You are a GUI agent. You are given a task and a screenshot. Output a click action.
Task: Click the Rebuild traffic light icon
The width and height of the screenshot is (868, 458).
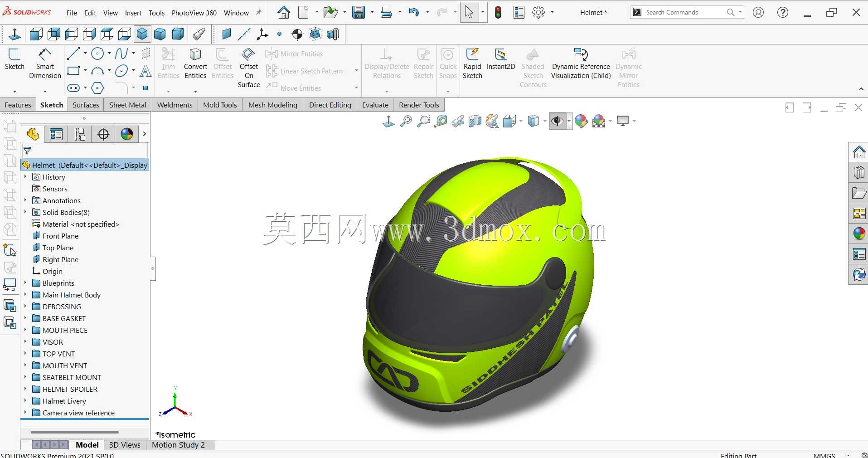coord(498,13)
